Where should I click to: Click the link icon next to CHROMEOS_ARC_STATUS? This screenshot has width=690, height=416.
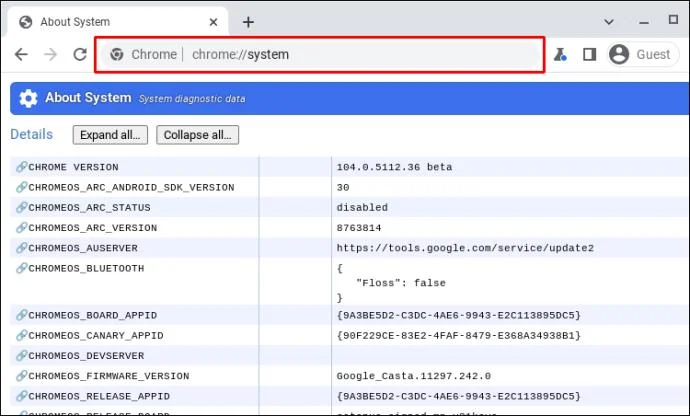[x=22, y=207]
